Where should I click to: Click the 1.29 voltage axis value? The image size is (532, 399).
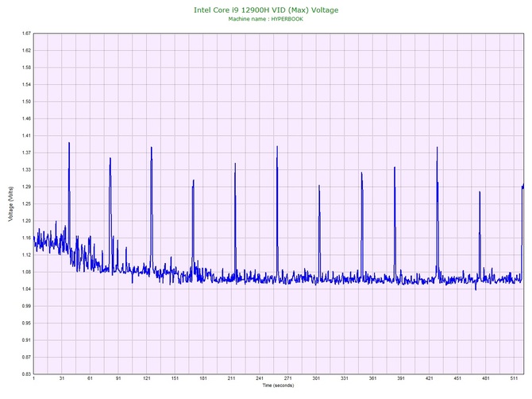tap(26, 187)
